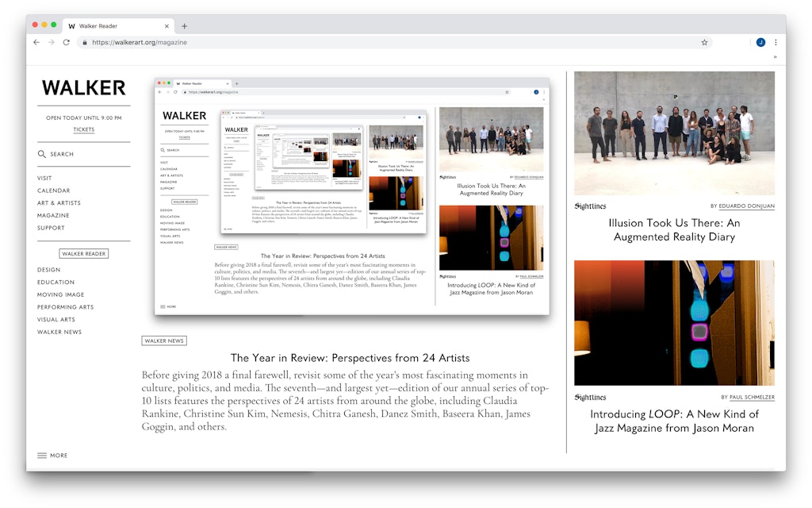Image resolution: width=812 pixels, height=508 pixels.
Task: Expand the More hamburger menu
Action: 52,456
